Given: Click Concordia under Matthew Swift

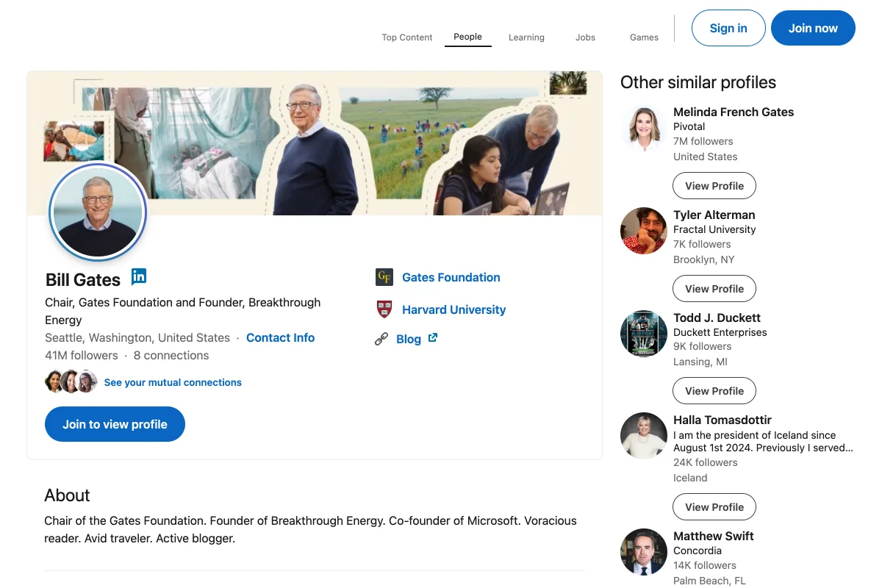Looking at the screenshot, I should [x=698, y=551].
